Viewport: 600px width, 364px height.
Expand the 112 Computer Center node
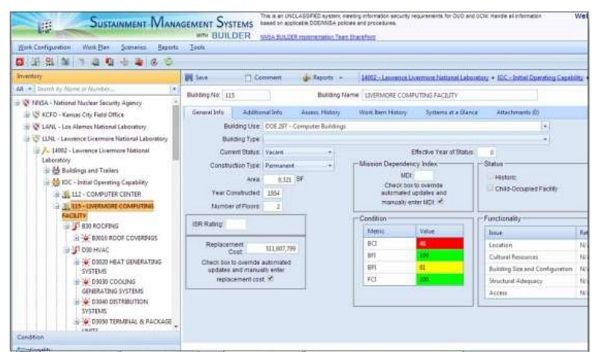click(57, 194)
